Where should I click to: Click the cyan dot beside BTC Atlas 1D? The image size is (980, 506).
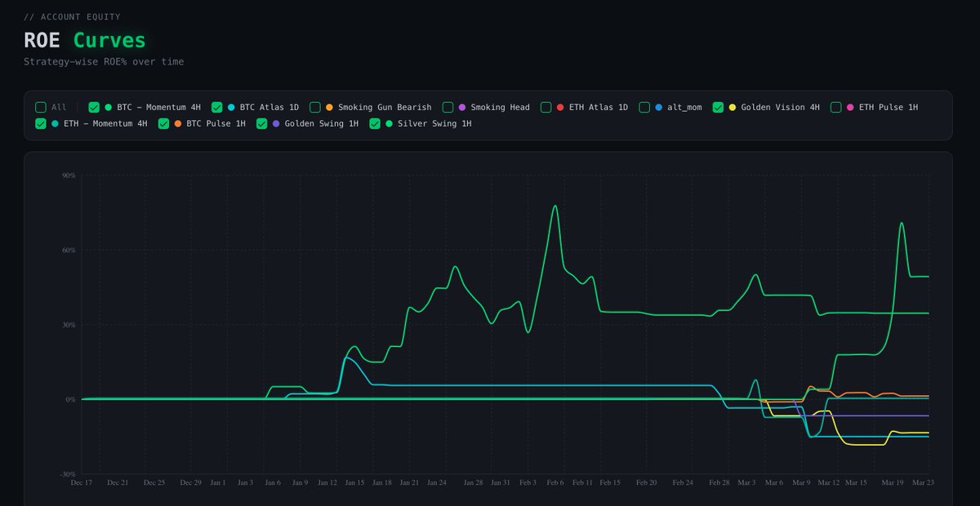[x=231, y=107]
